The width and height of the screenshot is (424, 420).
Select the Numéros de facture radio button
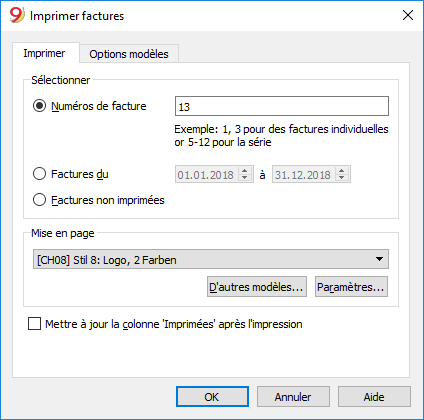(39, 106)
